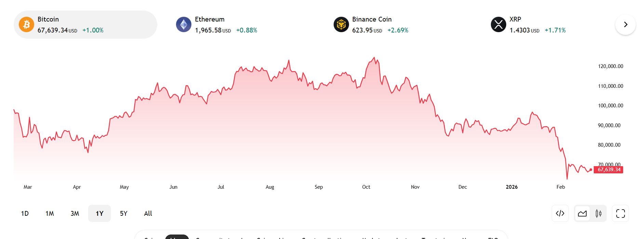The image size is (644, 239).
Task: Select the XRP coin name
Action: pos(515,19)
